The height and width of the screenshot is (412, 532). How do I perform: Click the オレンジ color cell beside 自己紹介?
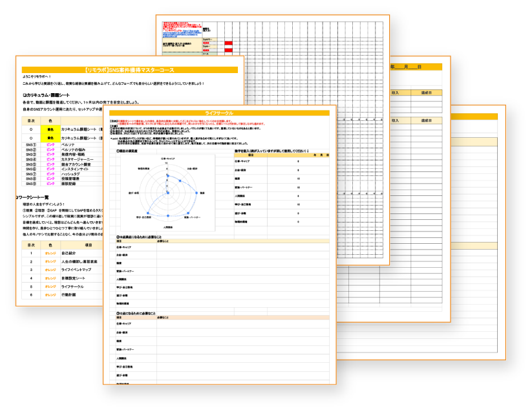pos(50,253)
